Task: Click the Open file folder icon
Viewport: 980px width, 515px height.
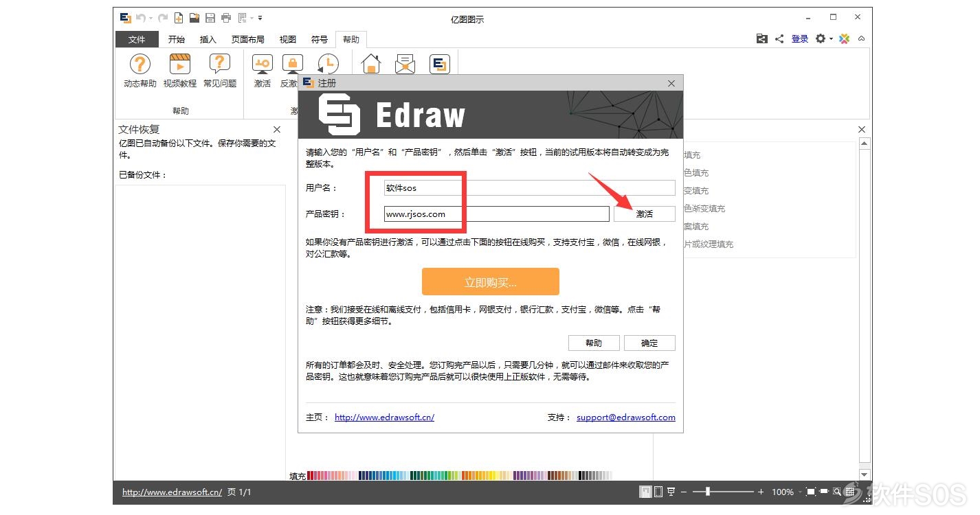Action: [x=194, y=18]
